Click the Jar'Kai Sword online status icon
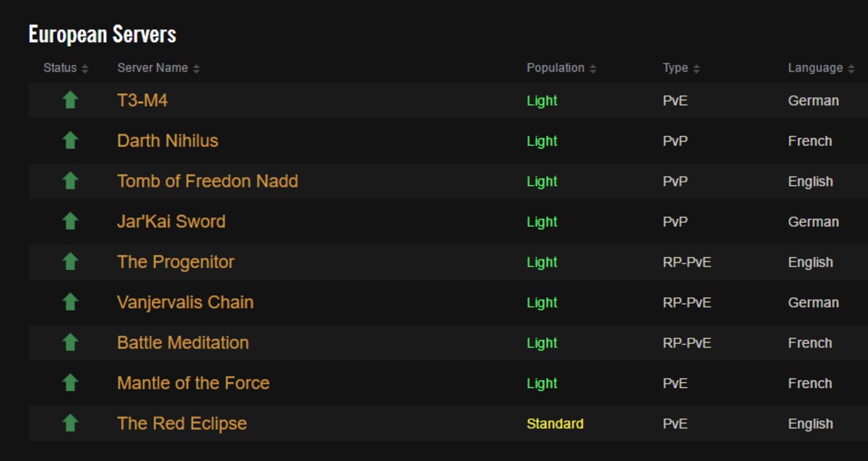This screenshot has height=461, width=868. (70, 221)
